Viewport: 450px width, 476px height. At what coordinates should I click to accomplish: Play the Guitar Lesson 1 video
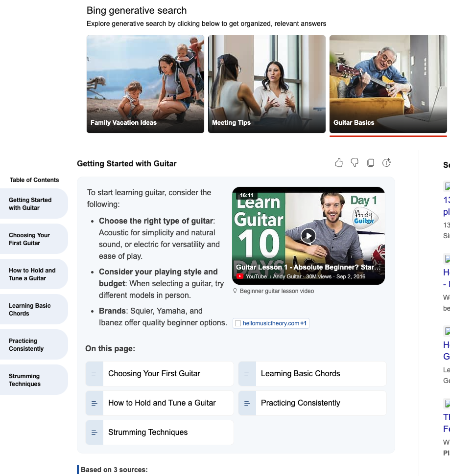click(308, 236)
